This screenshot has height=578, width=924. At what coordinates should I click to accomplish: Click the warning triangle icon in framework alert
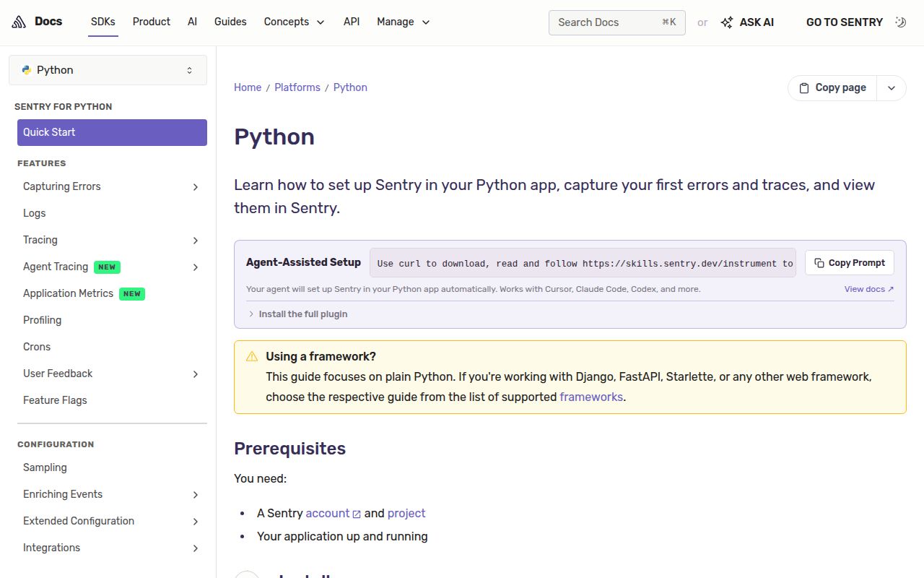tap(252, 356)
